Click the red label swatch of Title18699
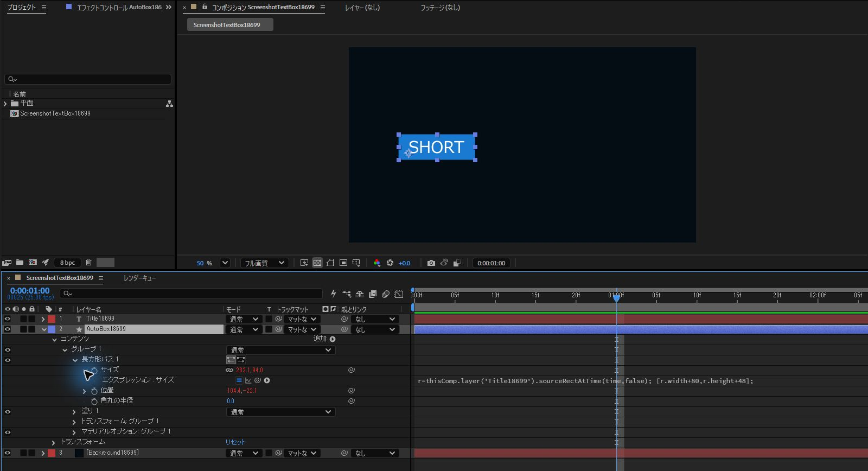The height and width of the screenshot is (471, 868). pos(52,319)
